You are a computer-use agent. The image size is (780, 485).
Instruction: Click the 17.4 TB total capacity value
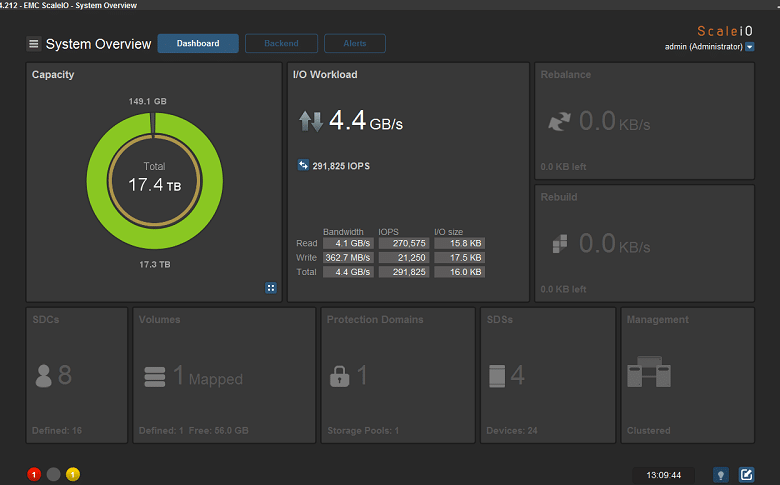[155, 185]
